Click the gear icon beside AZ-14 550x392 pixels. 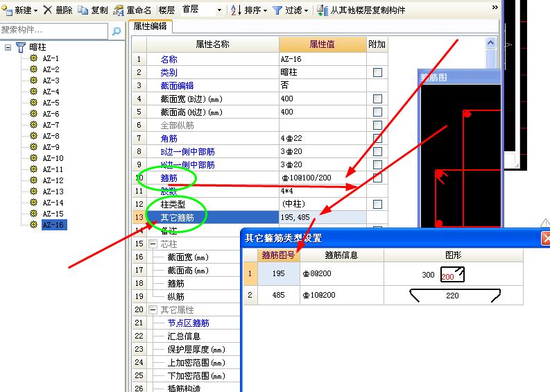34,203
